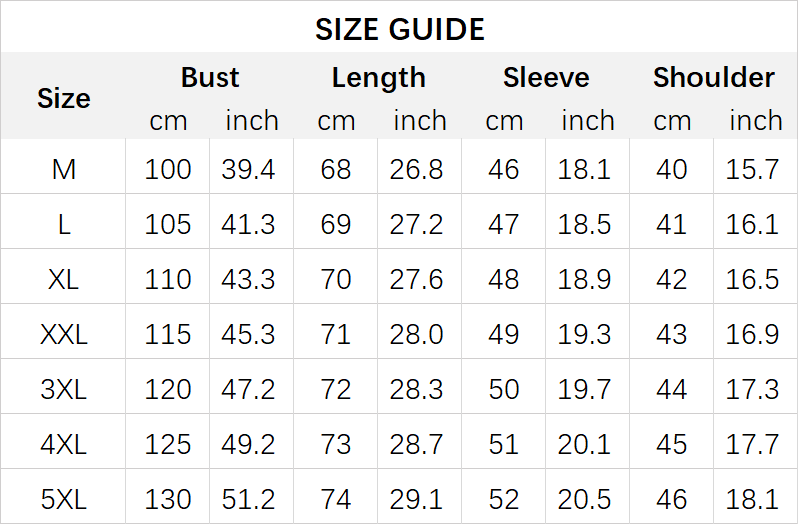
Task: Select length value 70 cm for XL
Action: point(336,279)
